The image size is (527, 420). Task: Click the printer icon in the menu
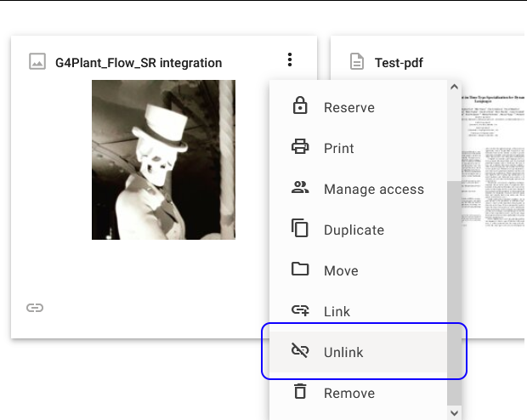pyautogui.click(x=299, y=148)
